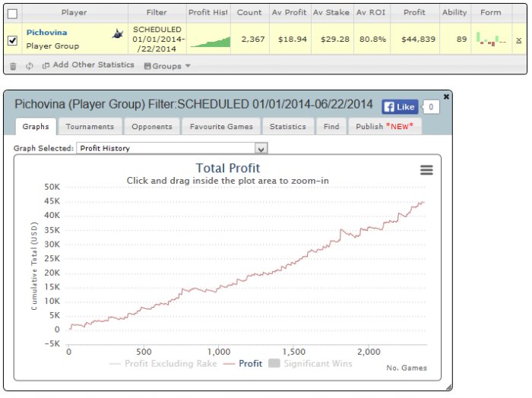Toggle the select-all header checkbox

pyautogui.click(x=13, y=14)
